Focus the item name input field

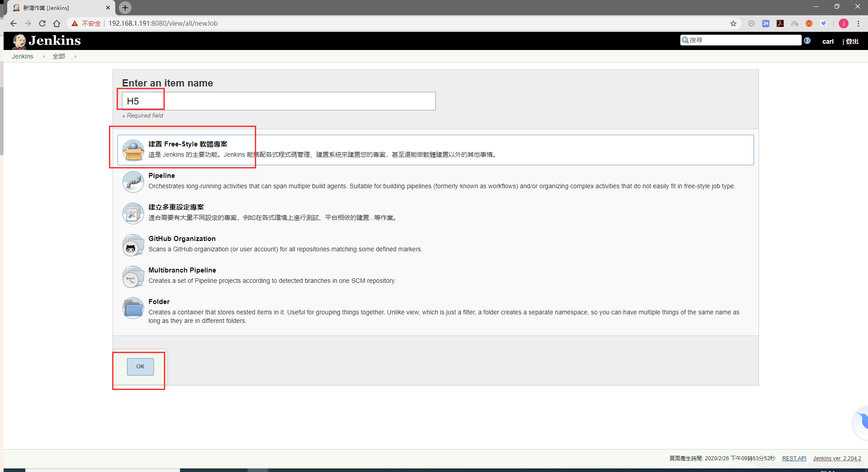click(x=279, y=101)
